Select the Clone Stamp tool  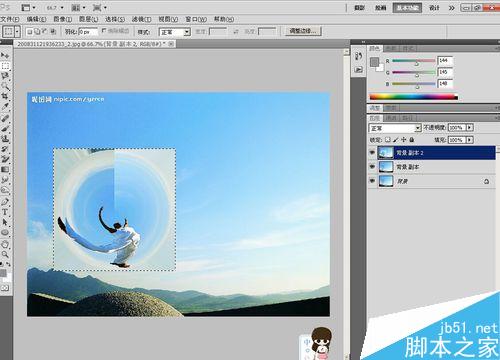point(5,138)
